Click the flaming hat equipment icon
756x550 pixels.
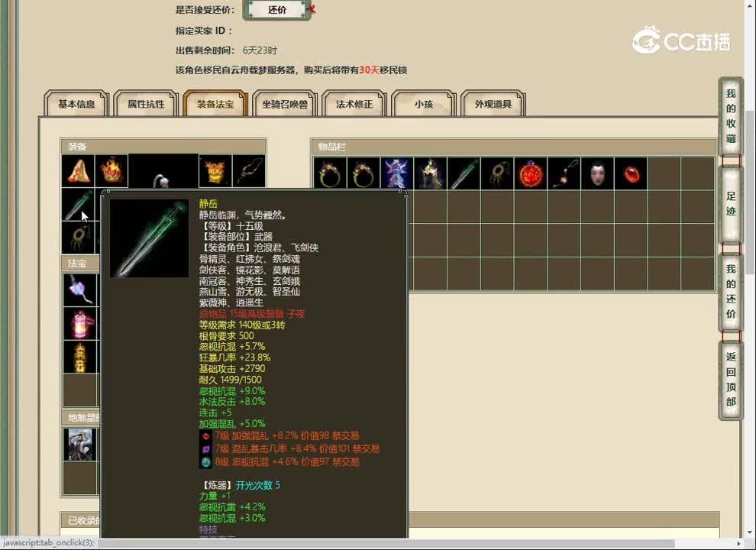coord(112,172)
